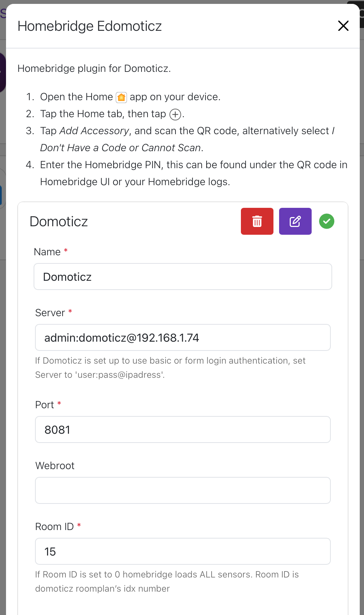Screen dimensions: 364x615
Task: Click the Name field label
Action: pyautogui.click(x=47, y=252)
